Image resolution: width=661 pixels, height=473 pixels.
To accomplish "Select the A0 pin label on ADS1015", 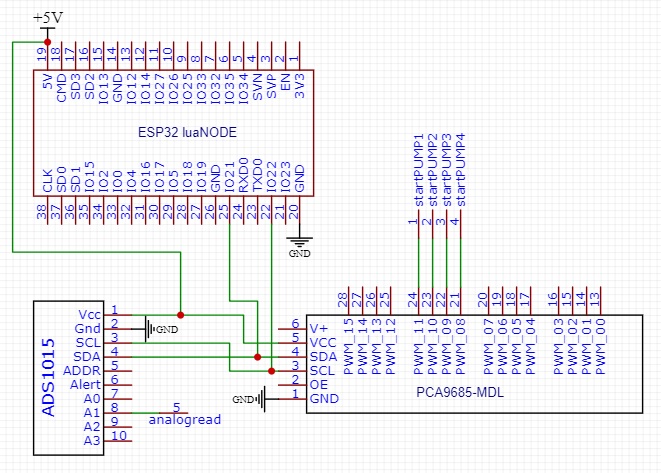I will pos(92,398).
